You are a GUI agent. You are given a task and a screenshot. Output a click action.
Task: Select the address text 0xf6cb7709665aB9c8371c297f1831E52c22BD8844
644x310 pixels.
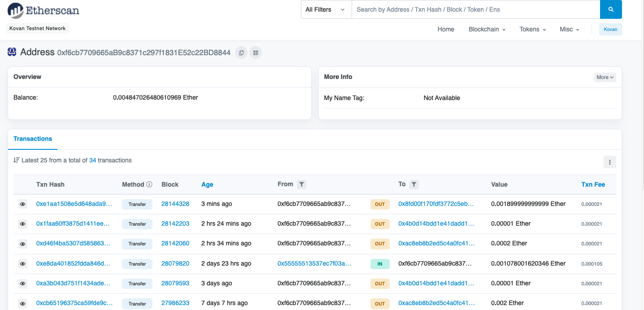[144, 52]
